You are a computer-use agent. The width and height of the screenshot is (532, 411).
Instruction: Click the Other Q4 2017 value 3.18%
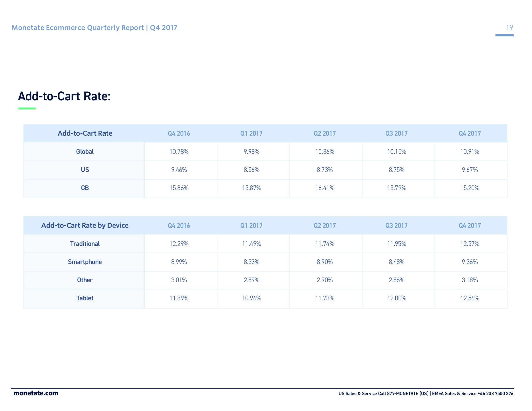click(470, 280)
